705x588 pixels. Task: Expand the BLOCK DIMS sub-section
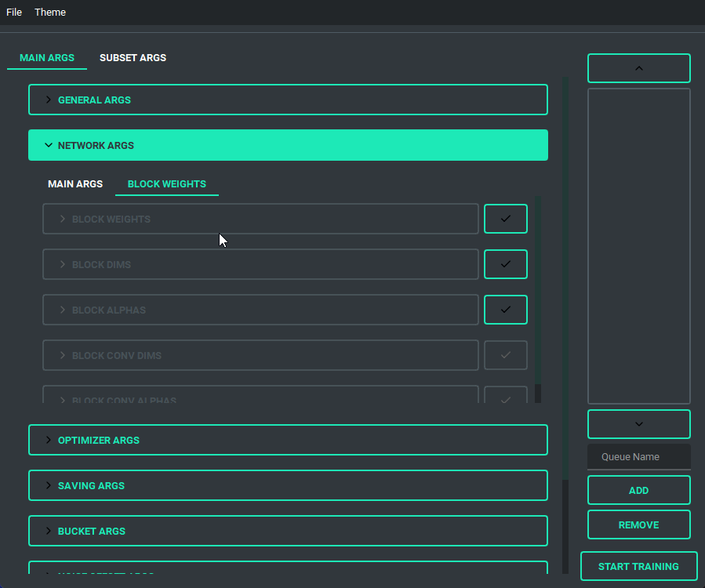click(260, 264)
